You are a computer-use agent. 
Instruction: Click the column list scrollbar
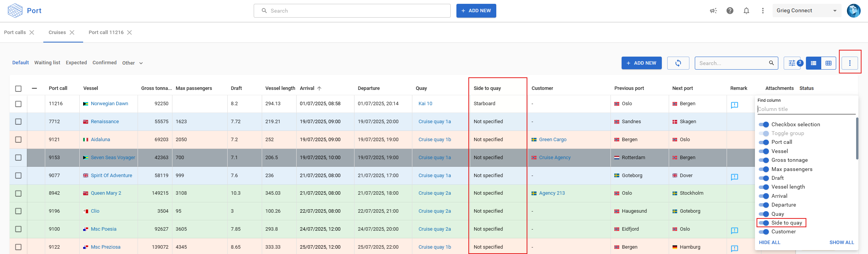pos(857,138)
